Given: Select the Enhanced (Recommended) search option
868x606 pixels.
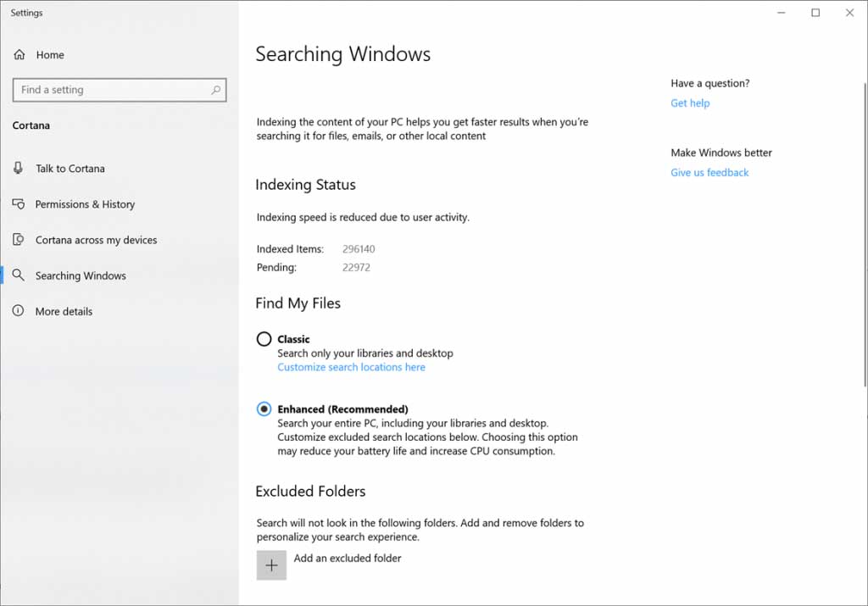Looking at the screenshot, I should coord(264,409).
